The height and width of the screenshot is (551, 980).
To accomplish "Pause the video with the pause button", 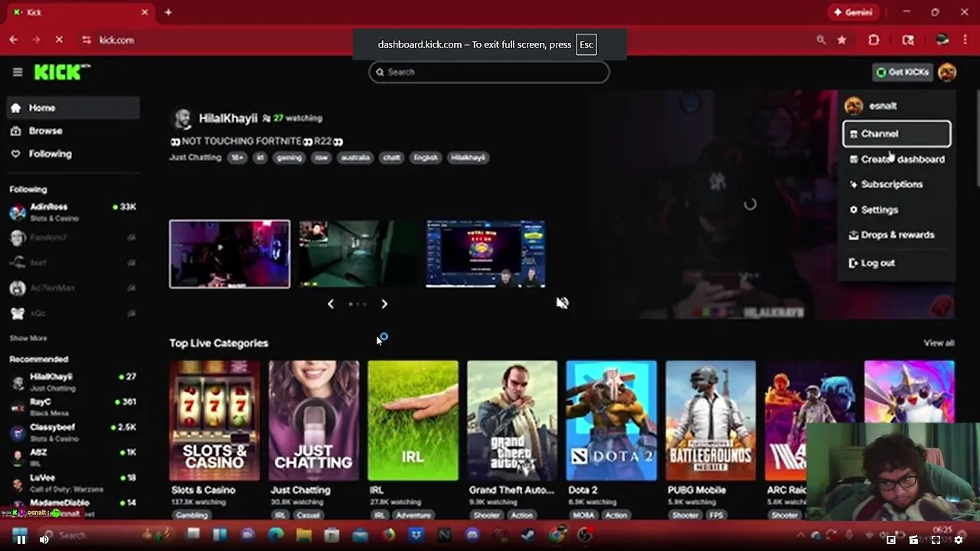I will tap(21, 540).
